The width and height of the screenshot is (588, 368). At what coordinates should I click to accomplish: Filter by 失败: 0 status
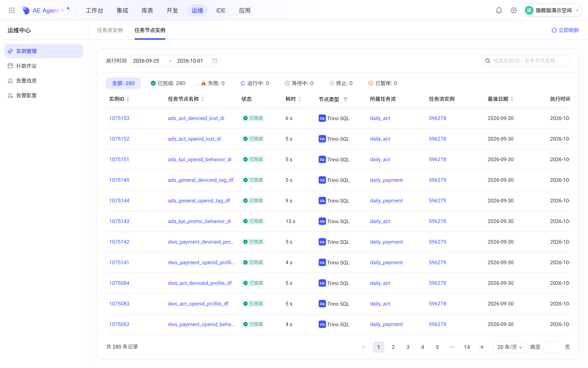tap(213, 83)
